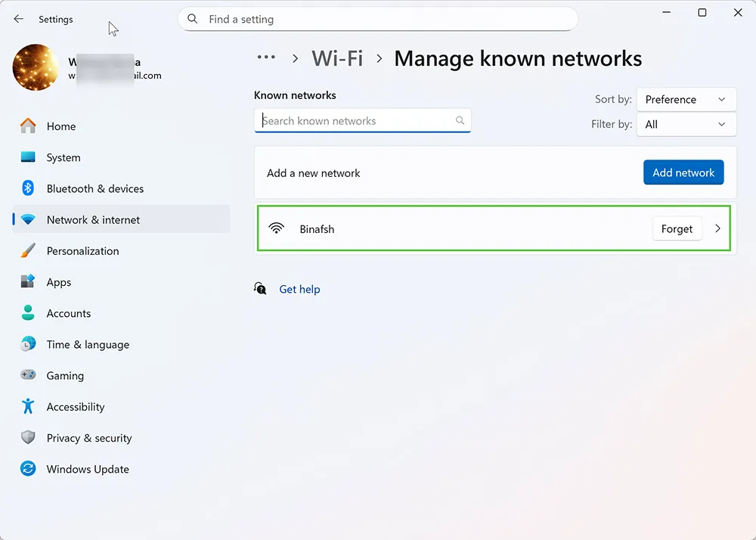The height and width of the screenshot is (540, 756).
Task: Open the breadcrumb overflow ellipsis menu
Action: 266,57
